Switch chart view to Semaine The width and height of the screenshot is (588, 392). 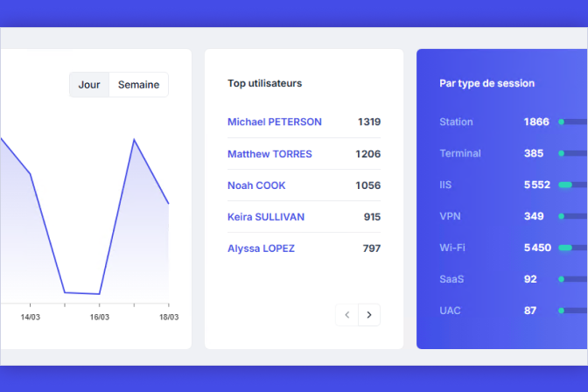(x=139, y=85)
